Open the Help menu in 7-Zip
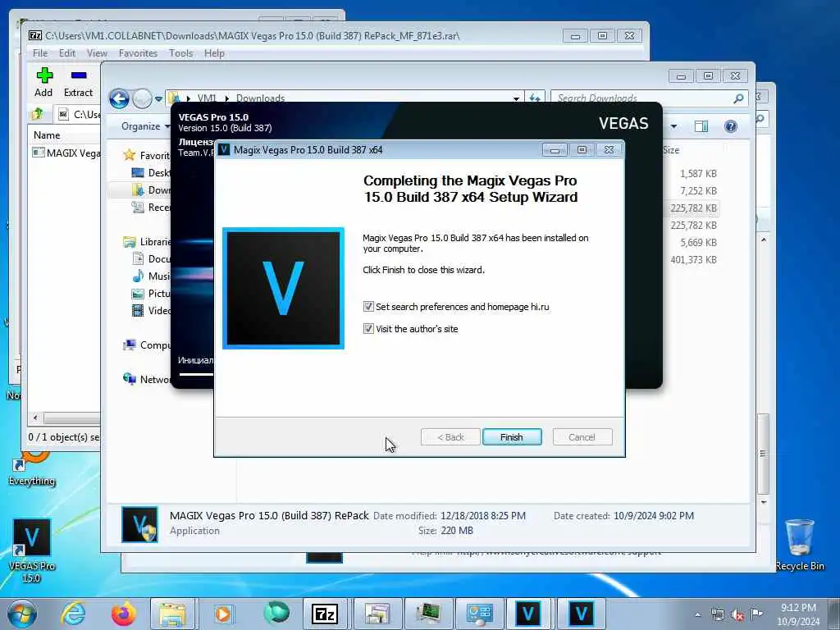Viewport: 840px width, 630px height. (x=214, y=53)
